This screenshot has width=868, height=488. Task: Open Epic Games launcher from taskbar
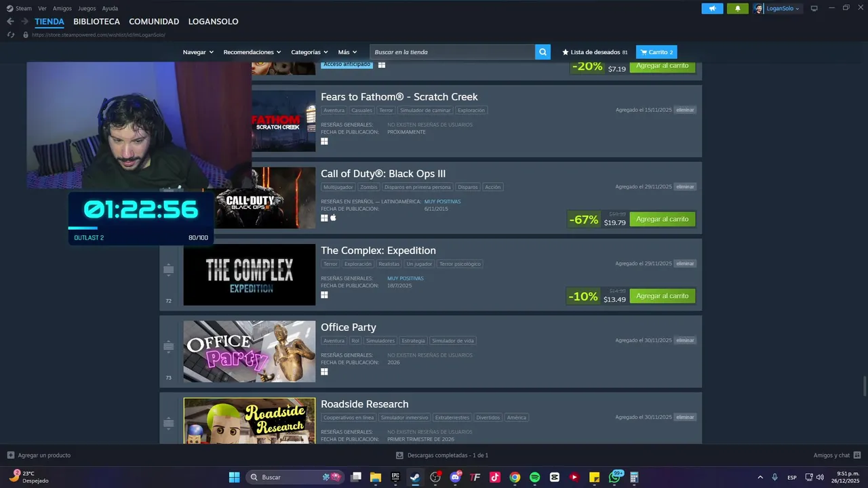coord(395,477)
